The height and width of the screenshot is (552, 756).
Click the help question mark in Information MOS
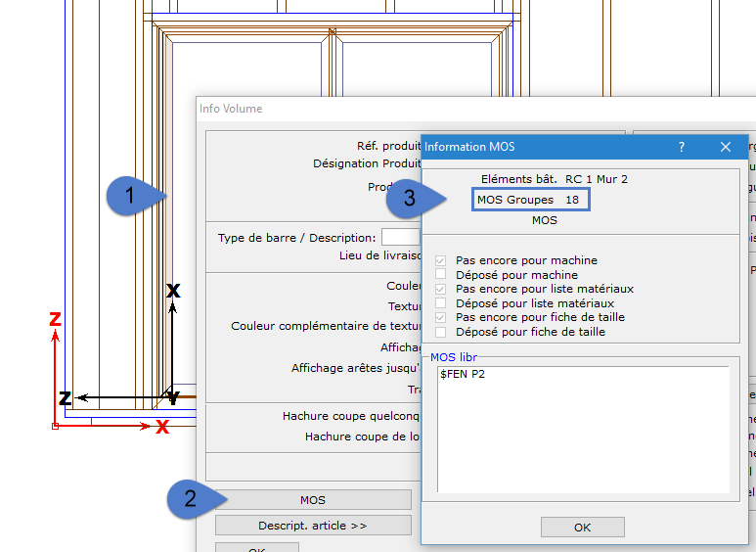[682, 147]
